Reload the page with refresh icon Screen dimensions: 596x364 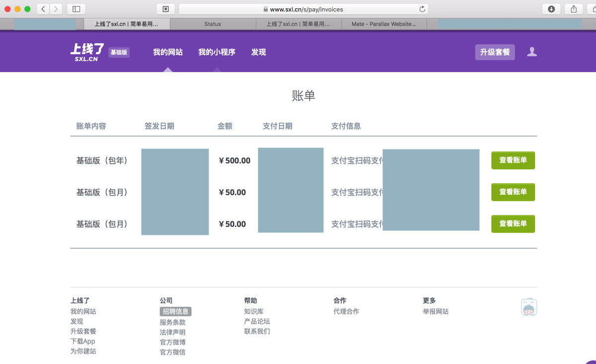click(422, 9)
